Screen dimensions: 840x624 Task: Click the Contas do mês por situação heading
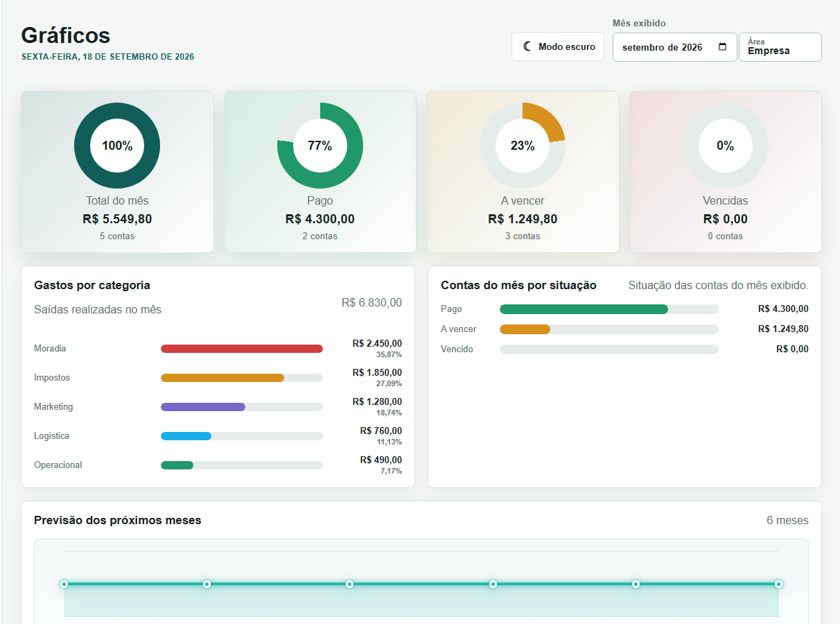point(518,286)
